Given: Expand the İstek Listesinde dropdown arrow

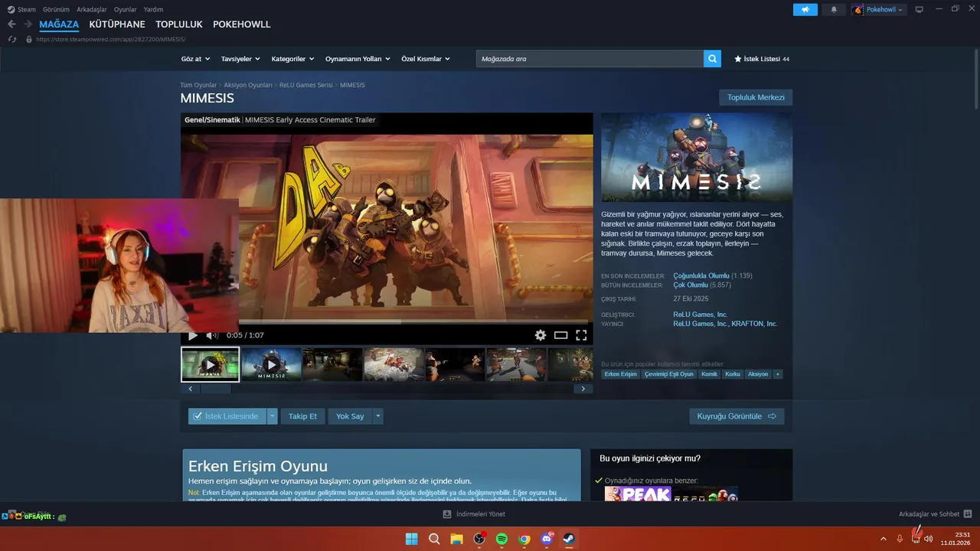Looking at the screenshot, I should (x=272, y=416).
